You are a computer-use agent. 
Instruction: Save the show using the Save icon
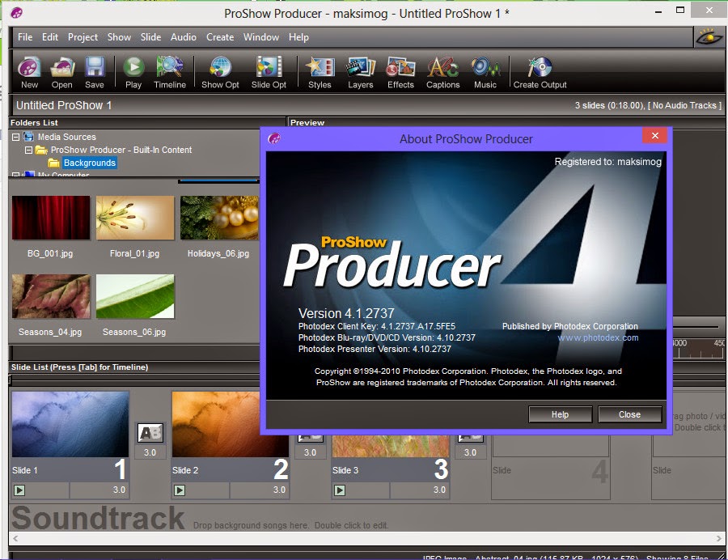pyautogui.click(x=95, y=72)
